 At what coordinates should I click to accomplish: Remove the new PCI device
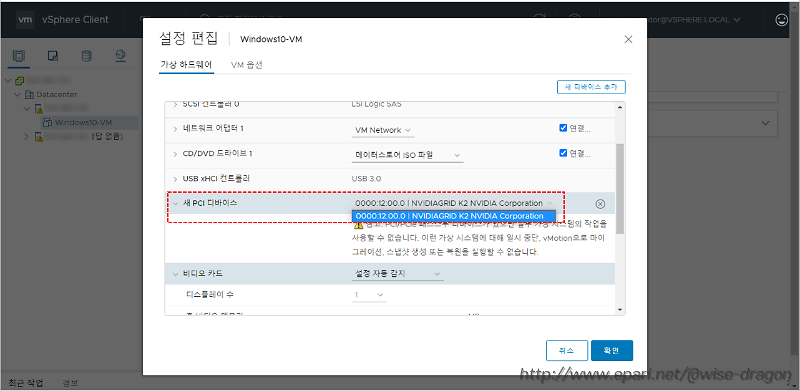pos(601,204)
